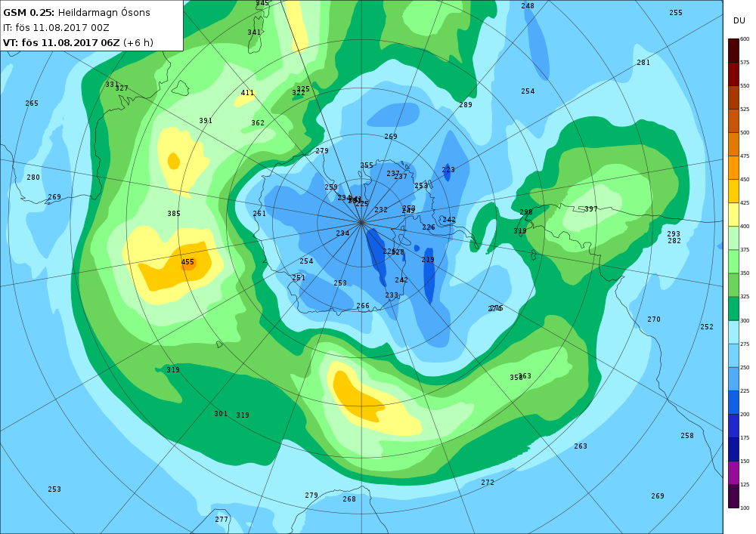Image resolution: width=756 pixels, height=534 pixels.
Task: Click the "100" tick label on the legend
Action: click(745, 508)
